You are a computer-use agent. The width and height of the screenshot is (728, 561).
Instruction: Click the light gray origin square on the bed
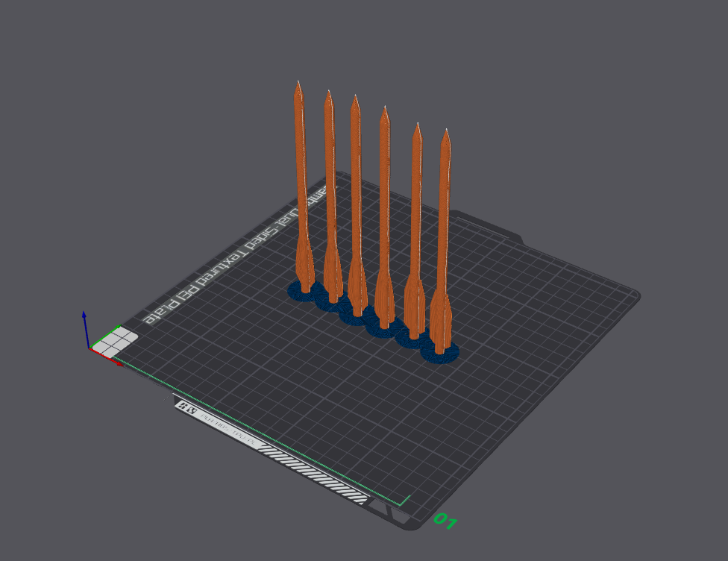(x=115, y=342)
